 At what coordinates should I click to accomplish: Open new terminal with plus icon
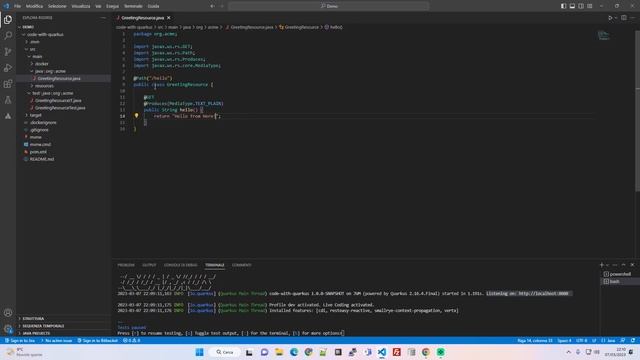point(602,265)
